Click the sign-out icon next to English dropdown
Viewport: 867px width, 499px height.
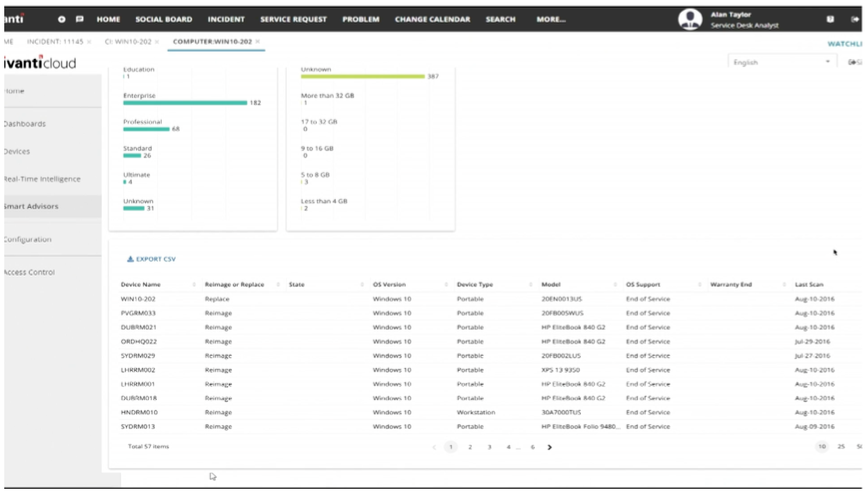854,62
